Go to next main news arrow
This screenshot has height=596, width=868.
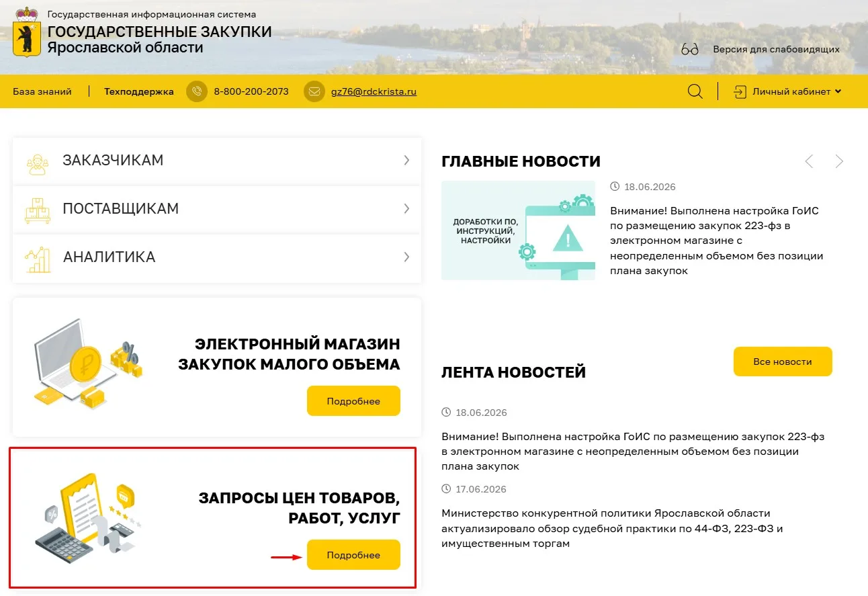coord(839,161)
